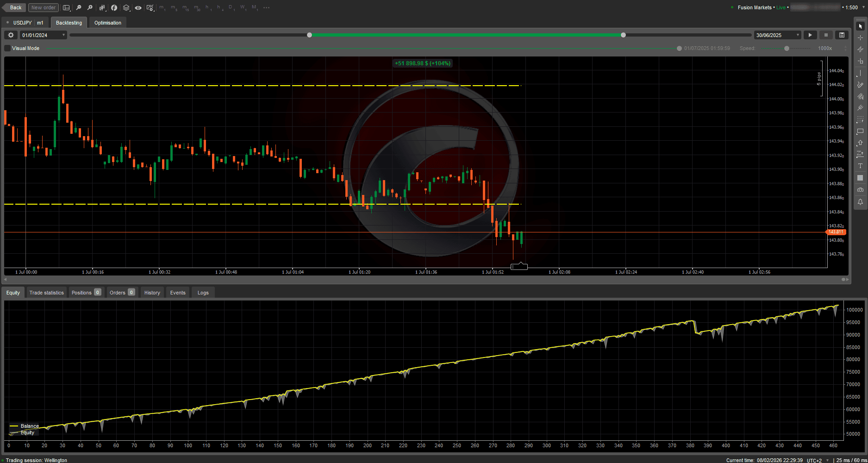This screenshot has width=868, height=463.
Task: Select the Text drawing tool
Action: pos(860,165)
